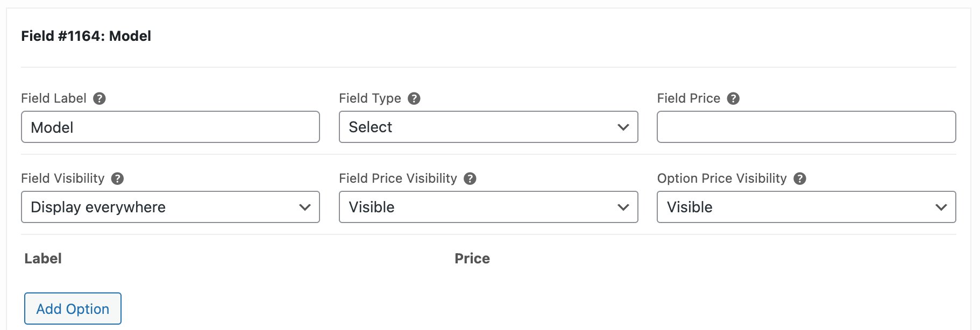Click the Option Price Visibility caption text

721,178
